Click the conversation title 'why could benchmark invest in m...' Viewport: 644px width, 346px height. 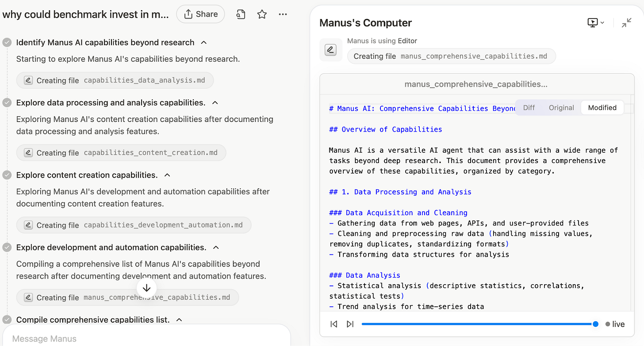(x=86, y=14)
